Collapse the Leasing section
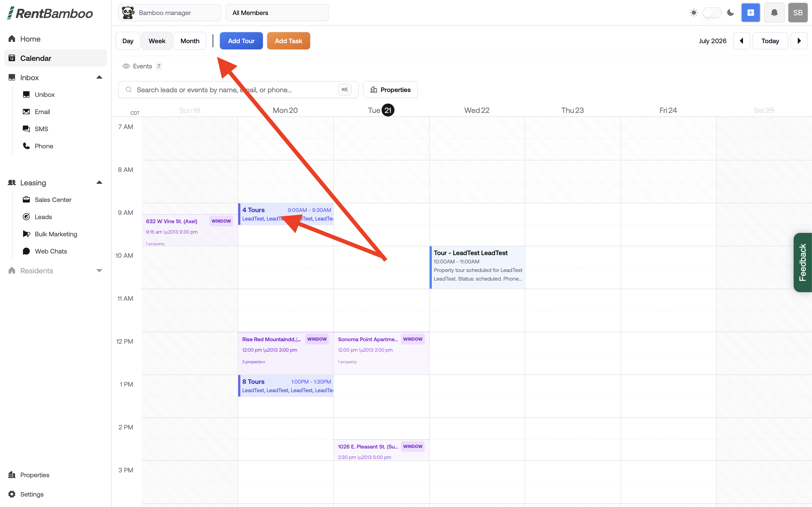This screenshot has height=507, width=812. tap(99, 183)
